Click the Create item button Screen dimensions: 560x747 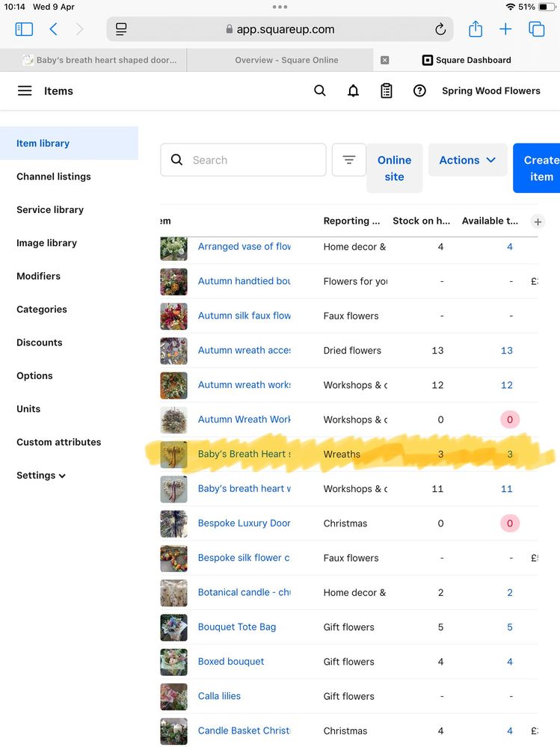(x=538, y=168)
